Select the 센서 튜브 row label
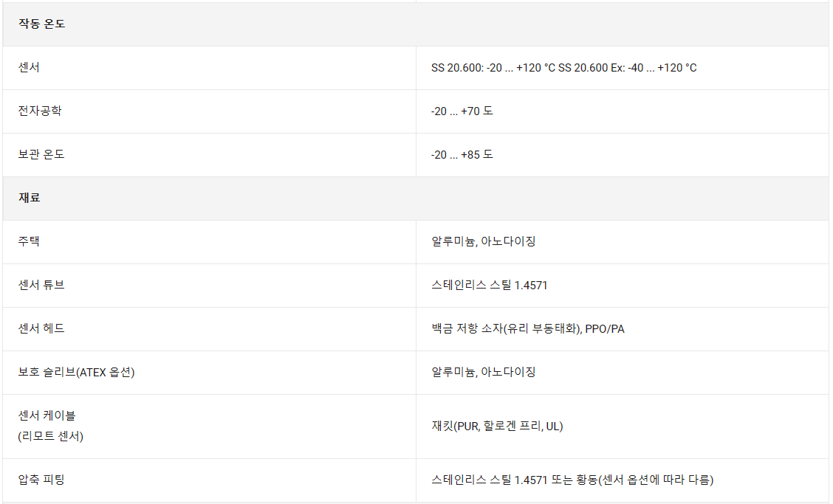 pyautogui.click(x=41, y=284)
